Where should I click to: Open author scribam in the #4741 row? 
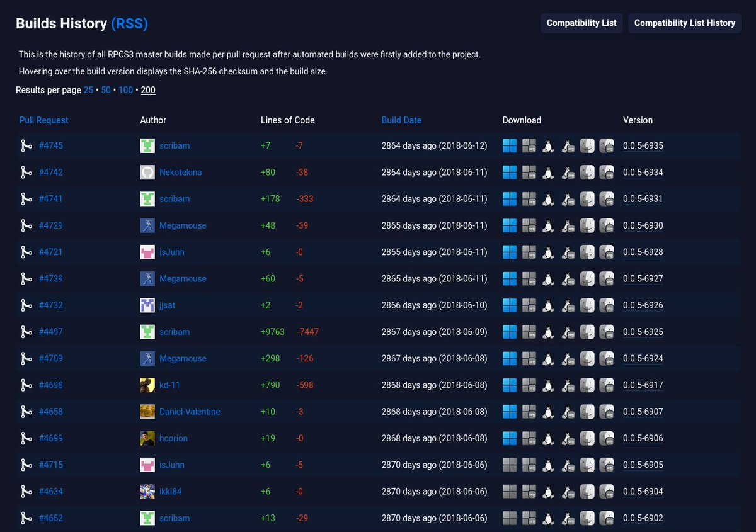pyautogui.click(x=175, y=199)
